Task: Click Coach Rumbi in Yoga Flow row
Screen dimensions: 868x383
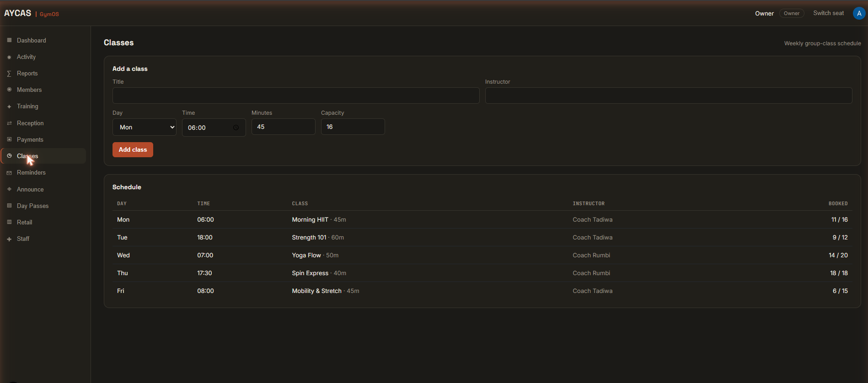Action: point(591,255)
